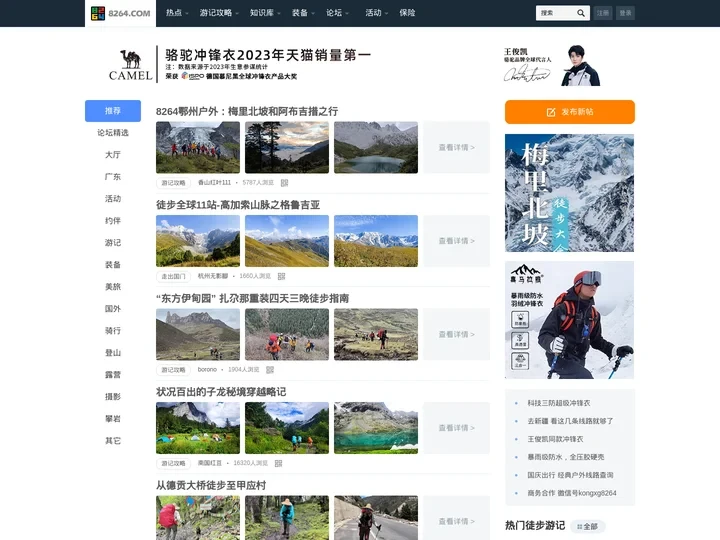Open link 王俊凯同款冲锋衣
The image size is (720, 540).
point(555,439)
